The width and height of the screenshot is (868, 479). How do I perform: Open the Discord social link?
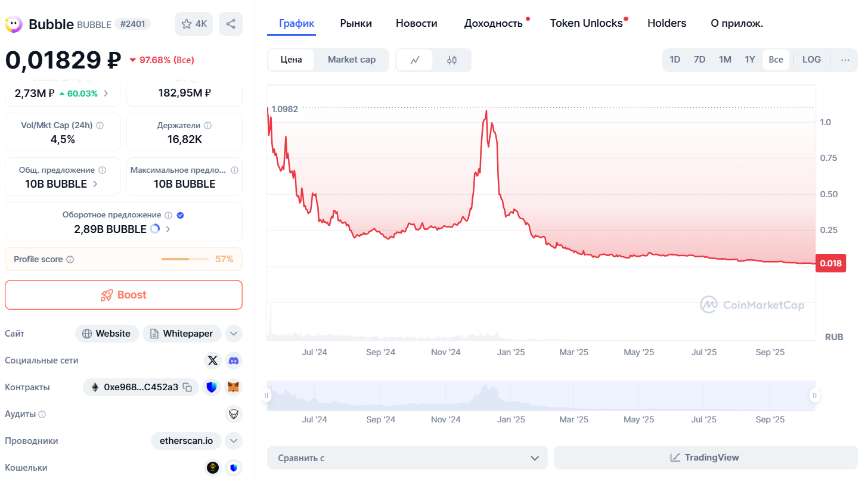pos(234,360)
